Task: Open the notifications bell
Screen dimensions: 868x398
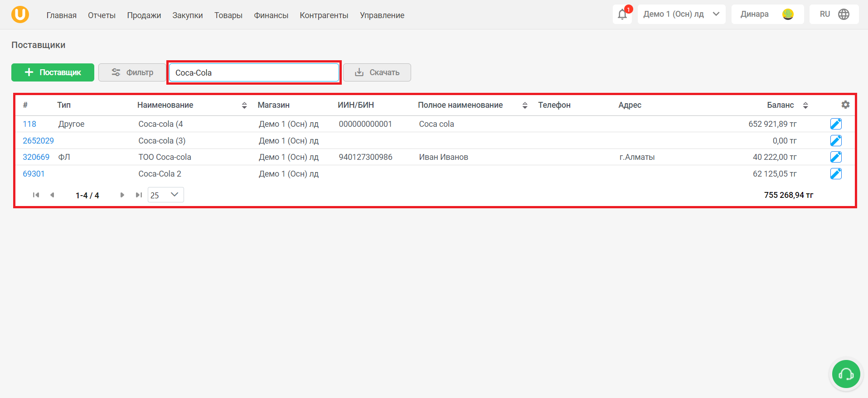Action: [622, 14]
